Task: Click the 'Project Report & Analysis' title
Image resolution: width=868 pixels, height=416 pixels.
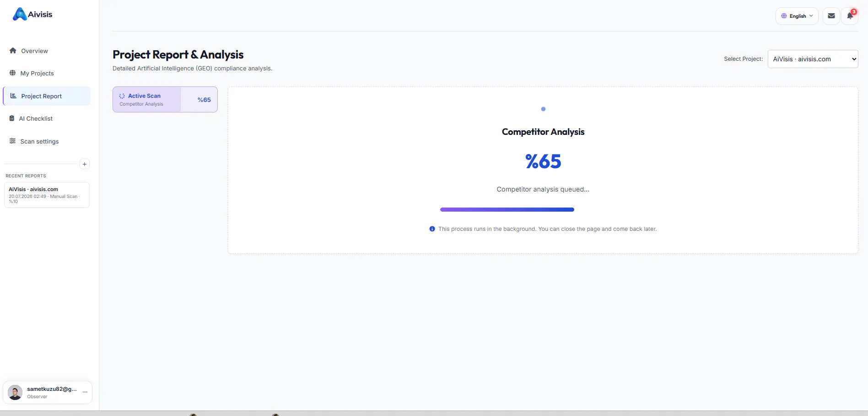Action: (x=178, y=54)
